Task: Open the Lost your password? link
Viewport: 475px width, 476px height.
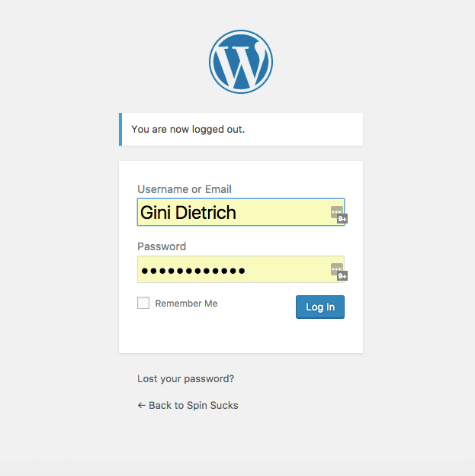Action: point(186,379)
